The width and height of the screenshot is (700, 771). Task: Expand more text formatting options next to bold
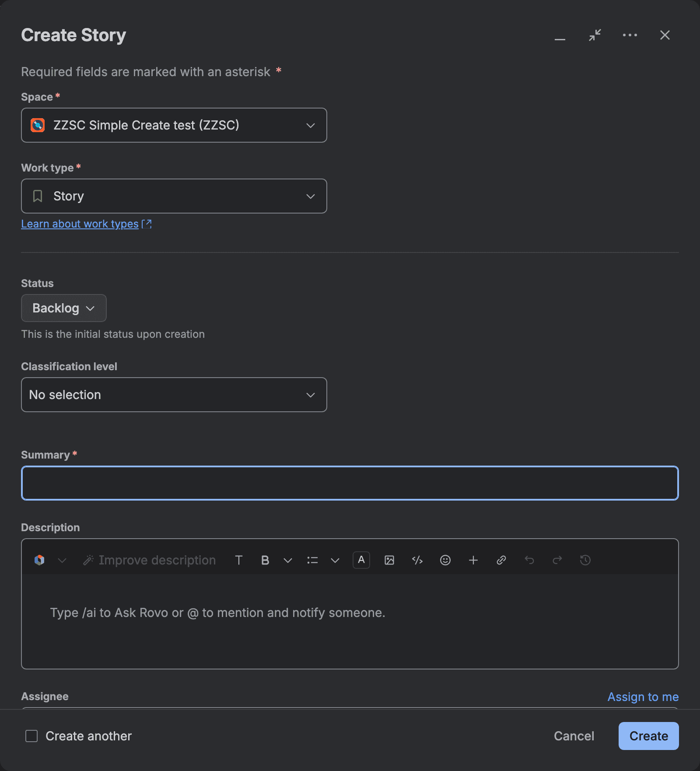288,560
